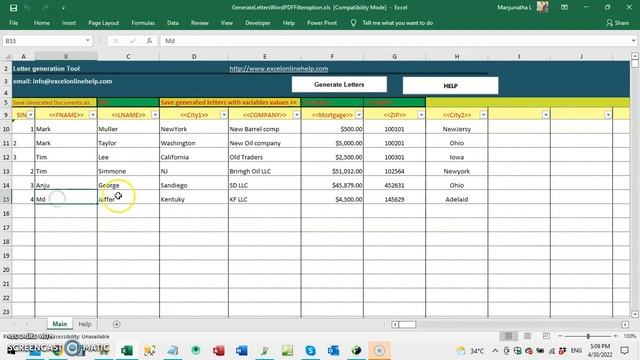Open the SIN column filter dropdown

[31, 115]
